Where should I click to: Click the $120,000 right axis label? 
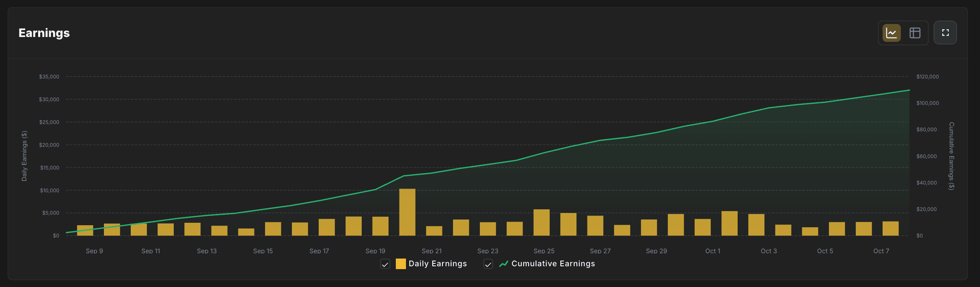click(x=927, y=77)
